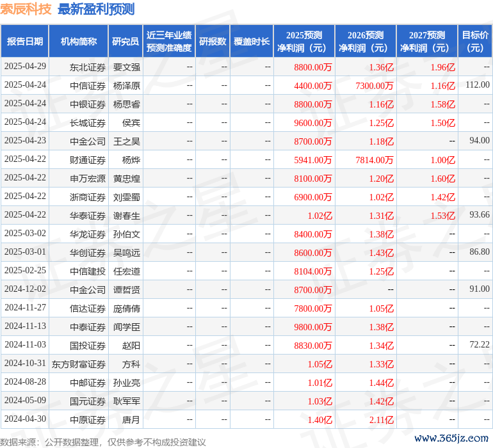Click analyst name 杨思睿
Viewport: 493px width, 448px height.
[127, 104]
